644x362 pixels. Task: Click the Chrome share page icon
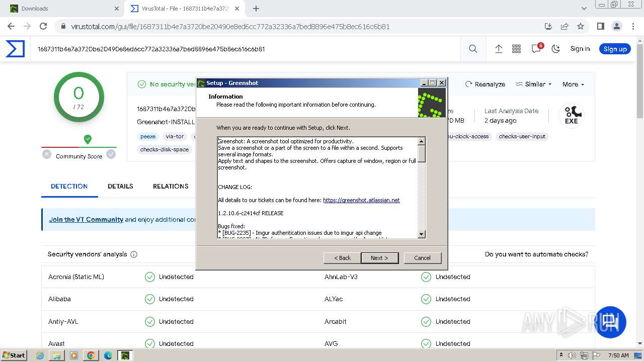(565, 27)
